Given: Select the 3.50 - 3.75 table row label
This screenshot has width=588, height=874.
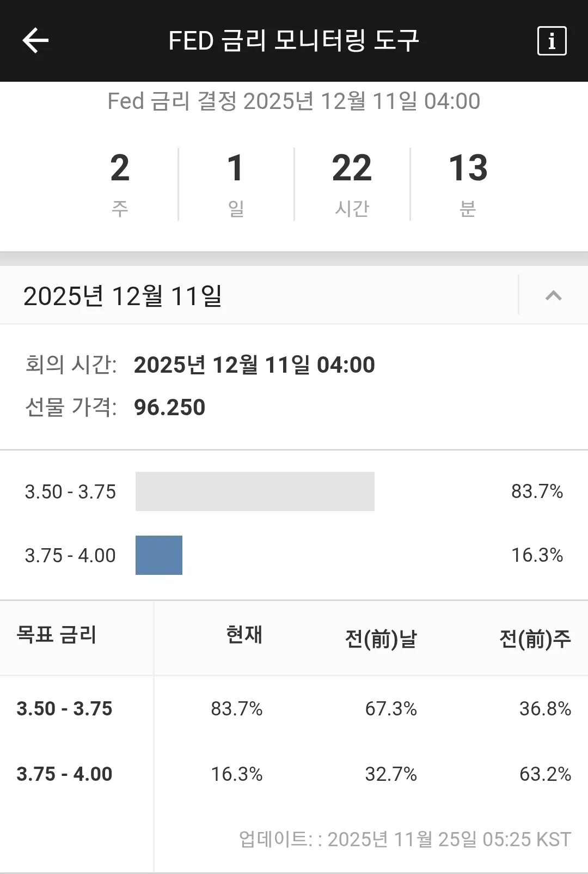Looking at the screenshot, I should coord(64,708).
